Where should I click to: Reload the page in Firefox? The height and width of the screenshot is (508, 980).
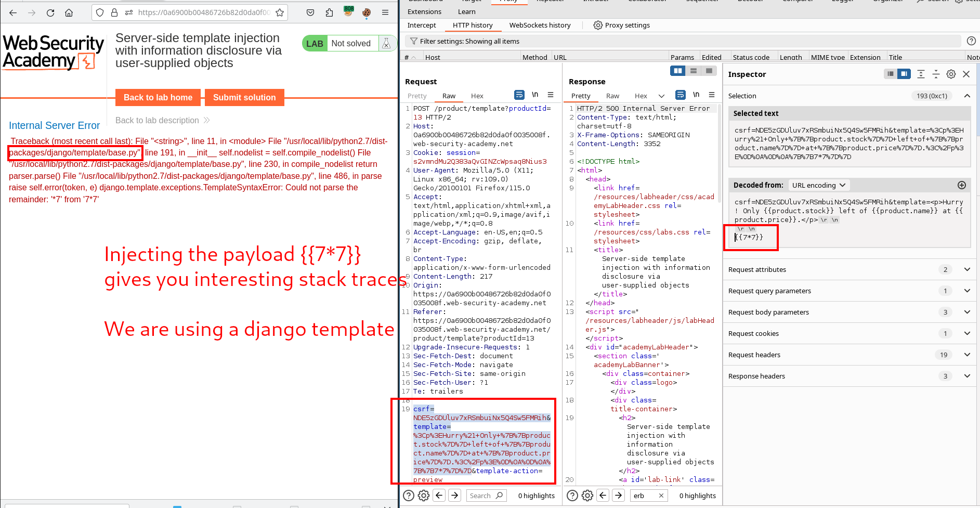50,12
